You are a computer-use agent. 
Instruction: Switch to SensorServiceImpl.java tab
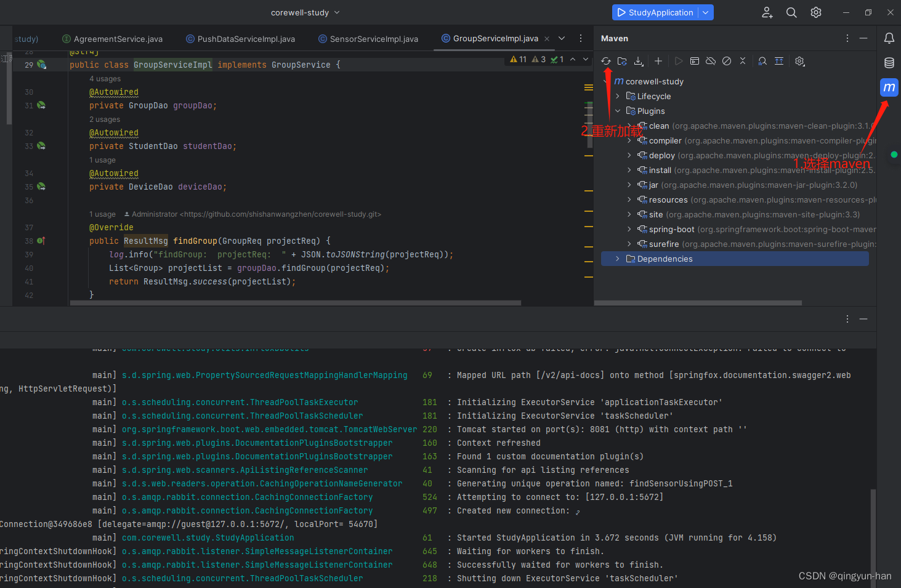tap(368, 39)
